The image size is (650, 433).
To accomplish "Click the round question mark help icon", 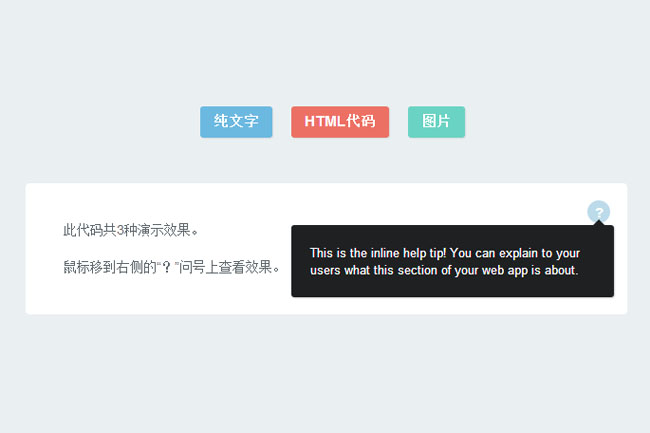I will (598, 212).
